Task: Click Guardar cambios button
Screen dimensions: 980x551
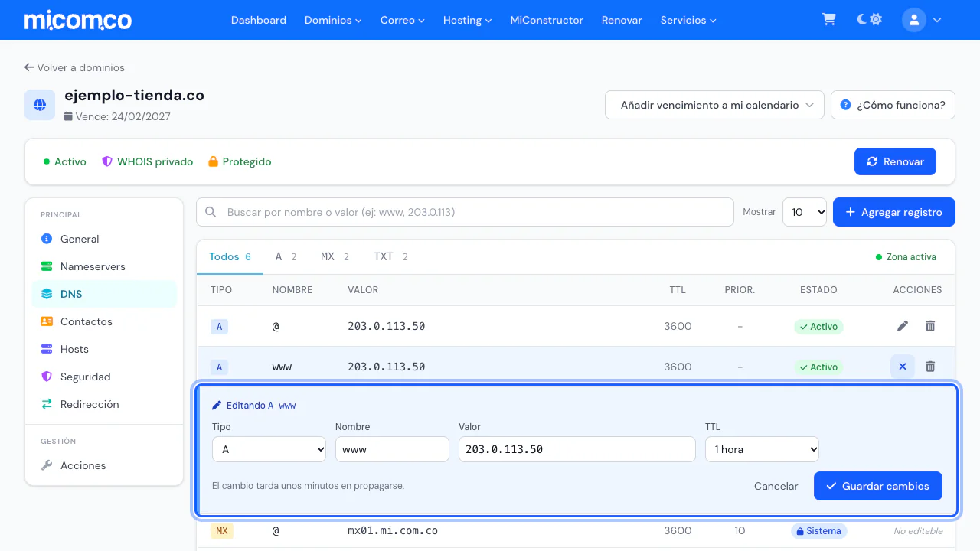Action: [878, 486]
